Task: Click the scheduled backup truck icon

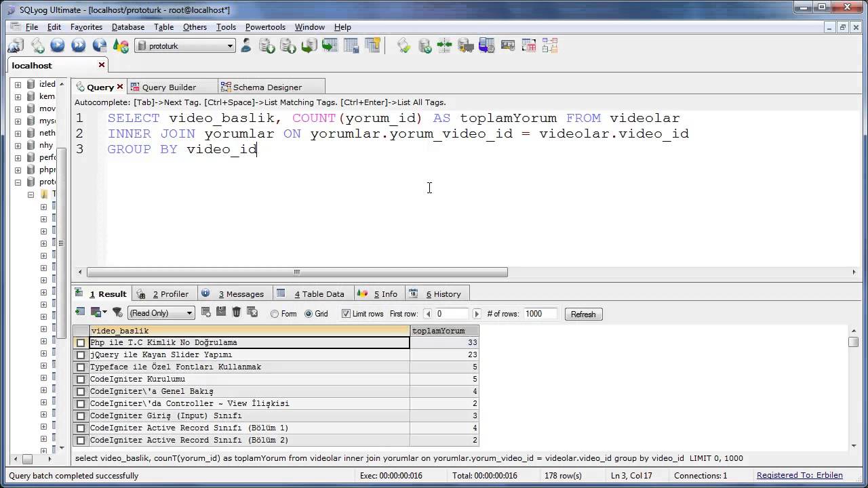Action: click(466, 45)
